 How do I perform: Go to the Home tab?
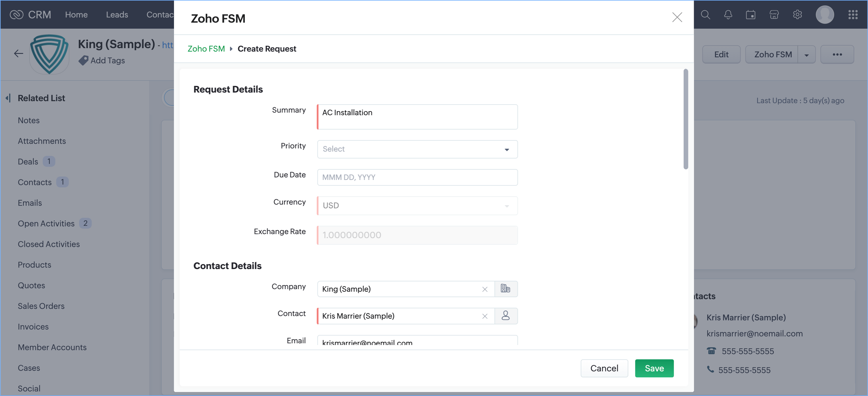(76, 15)
